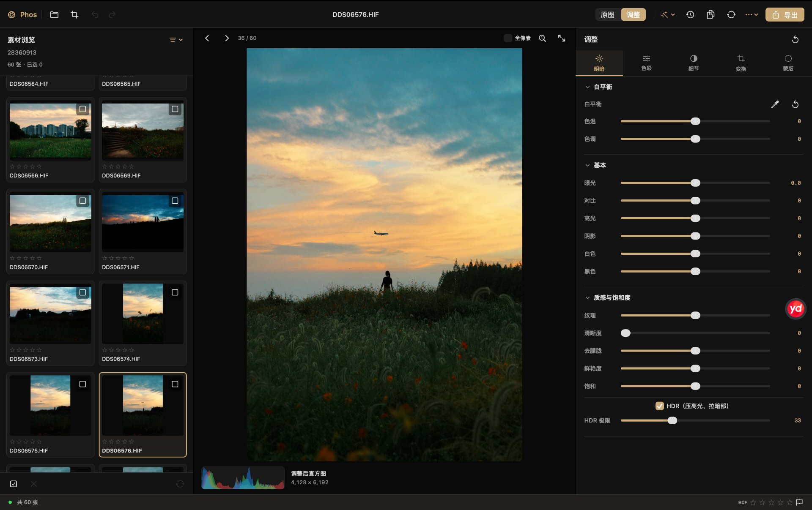This screenshot has width=812, height=510.
Task: Collapse the 质感与饱和度 section
Action: [587, 298]
